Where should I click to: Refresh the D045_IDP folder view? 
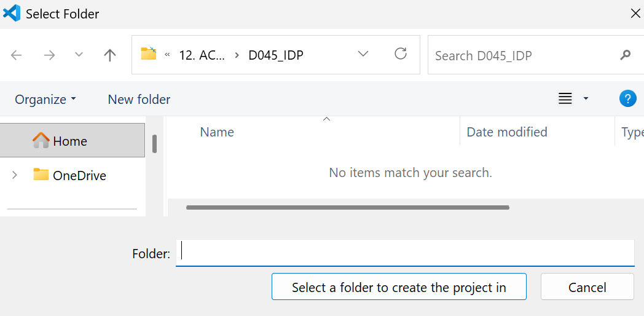pos(401,54)
